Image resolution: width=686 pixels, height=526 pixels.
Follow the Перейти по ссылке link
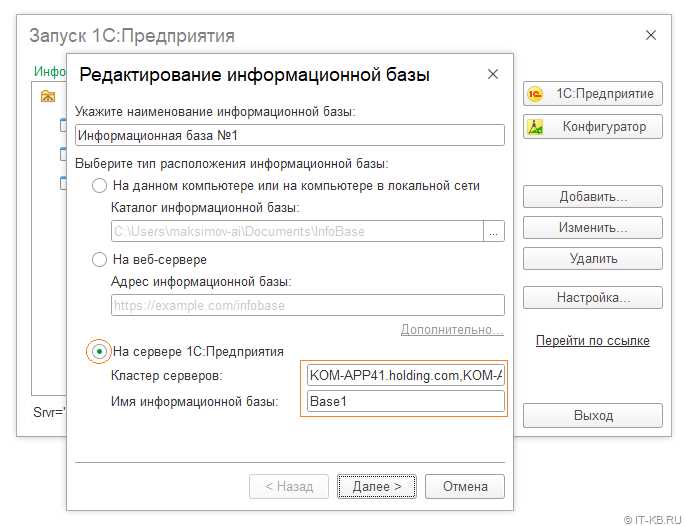[x=592, y=340]
